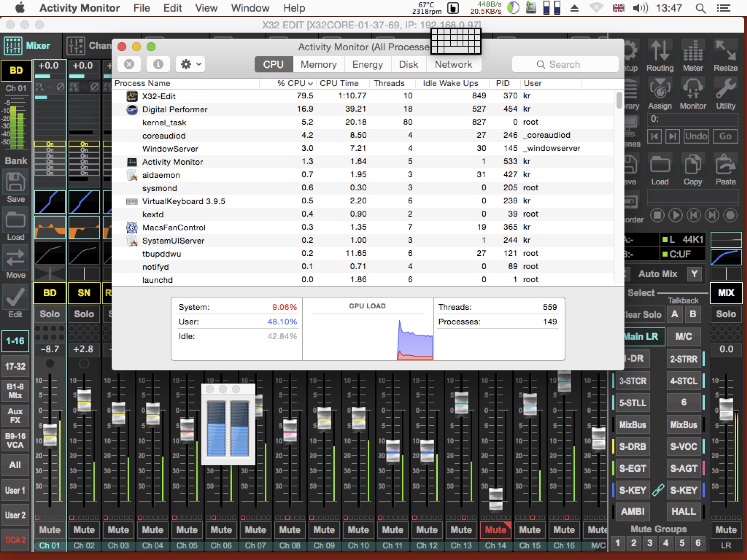Switch to the Memory tab

pos(318,64)
